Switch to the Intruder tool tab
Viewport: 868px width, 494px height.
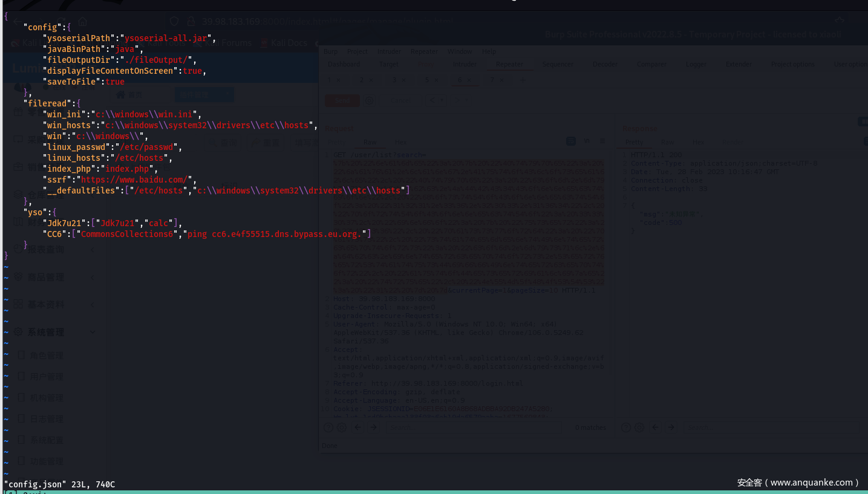(x=465, y=64)
